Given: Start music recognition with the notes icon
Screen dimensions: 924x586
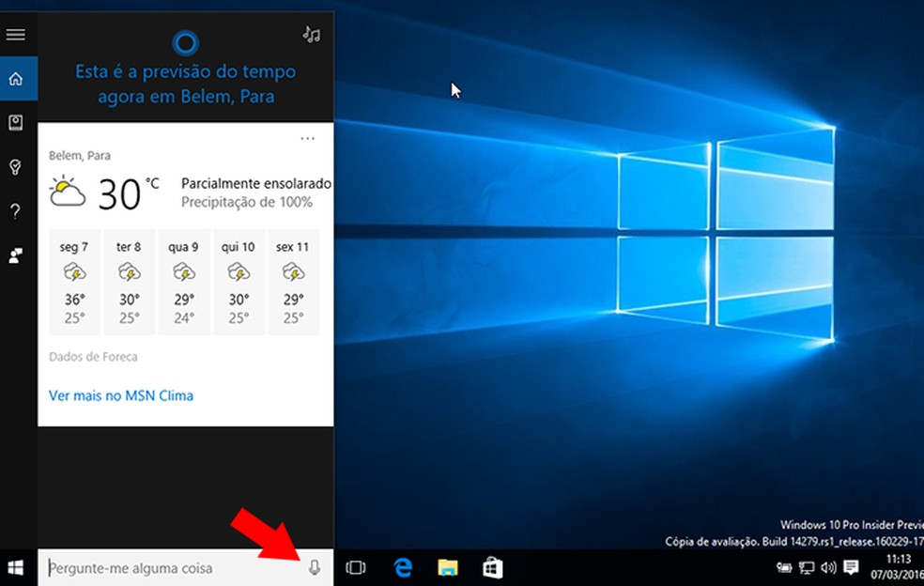Looking at the screenshot, I should coord(311,35).
